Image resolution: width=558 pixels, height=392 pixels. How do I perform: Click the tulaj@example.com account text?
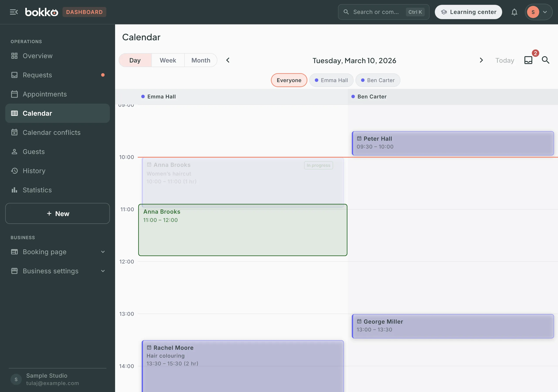click(x=53, y=383)
